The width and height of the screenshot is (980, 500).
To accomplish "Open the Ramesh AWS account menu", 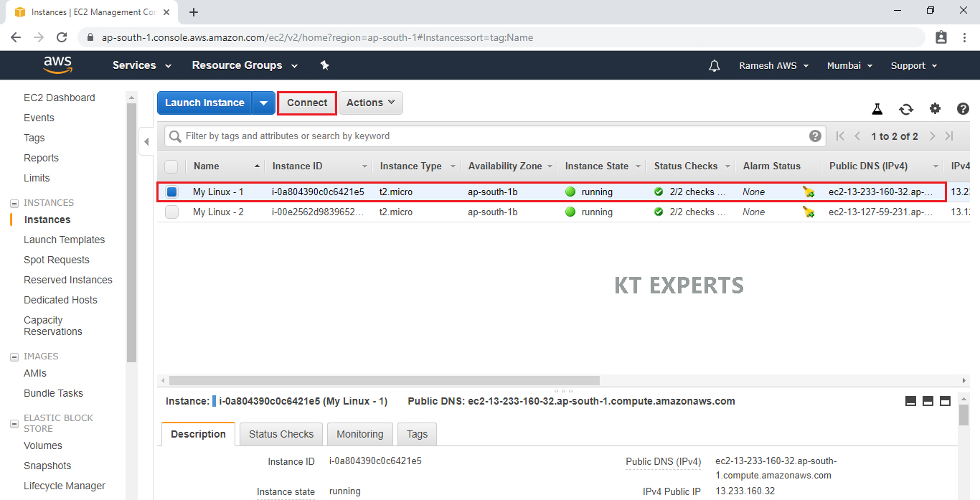I will [774, 65].
